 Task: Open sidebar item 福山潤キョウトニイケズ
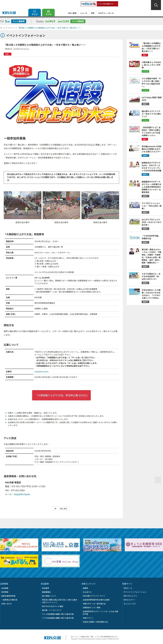[151, 114]
